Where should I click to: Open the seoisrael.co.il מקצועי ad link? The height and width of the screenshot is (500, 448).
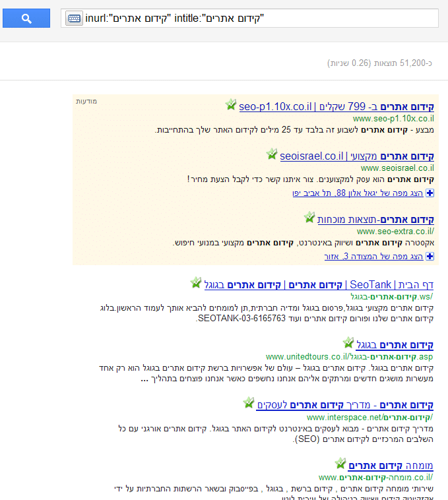(357, 156)
